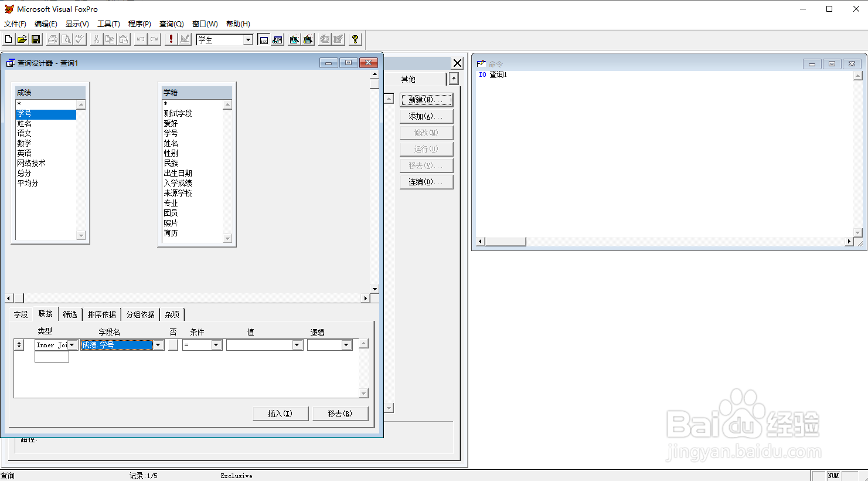Open the condition = dropdown
Viewport: 868px width, 481px height.
216,345
